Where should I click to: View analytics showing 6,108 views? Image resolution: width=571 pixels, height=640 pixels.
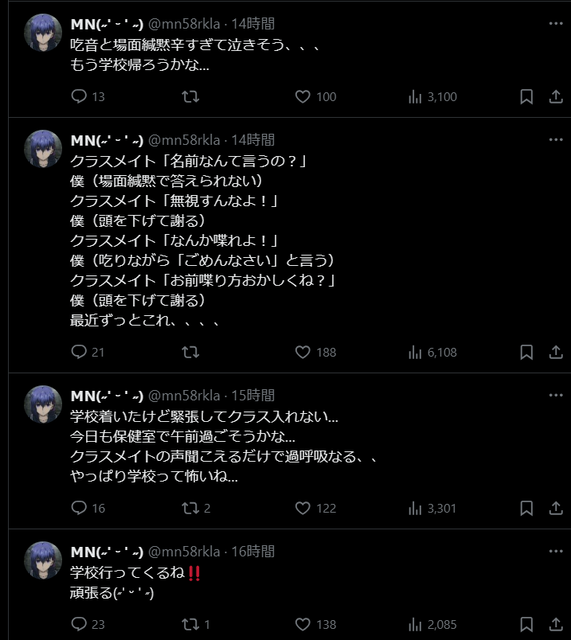tap(432, 352)
